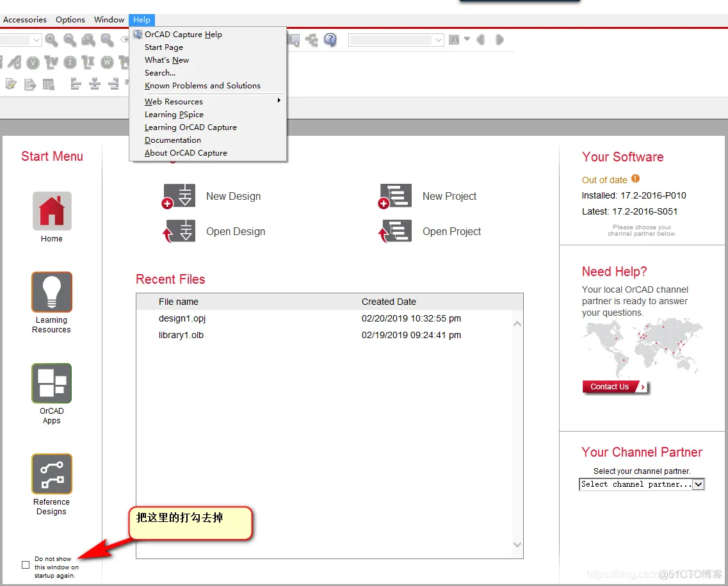Viewport: 728px width, 586px height.
Task: Open recent file design1.opj
Action: (182, 318)
